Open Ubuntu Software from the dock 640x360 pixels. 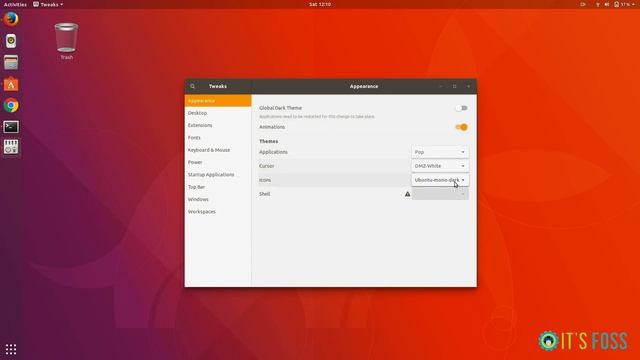[x=11, y=84]
